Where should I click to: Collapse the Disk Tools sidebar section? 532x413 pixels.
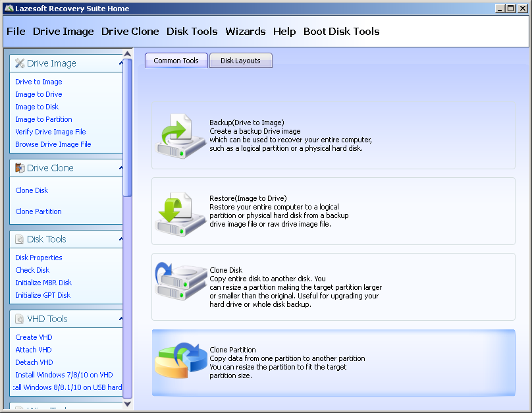120,239
